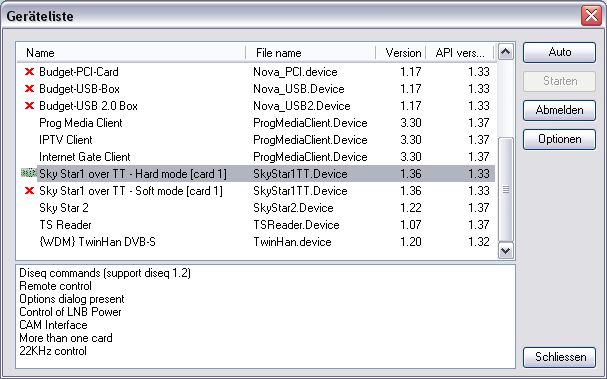Click the Auto button

coord(559,52)
